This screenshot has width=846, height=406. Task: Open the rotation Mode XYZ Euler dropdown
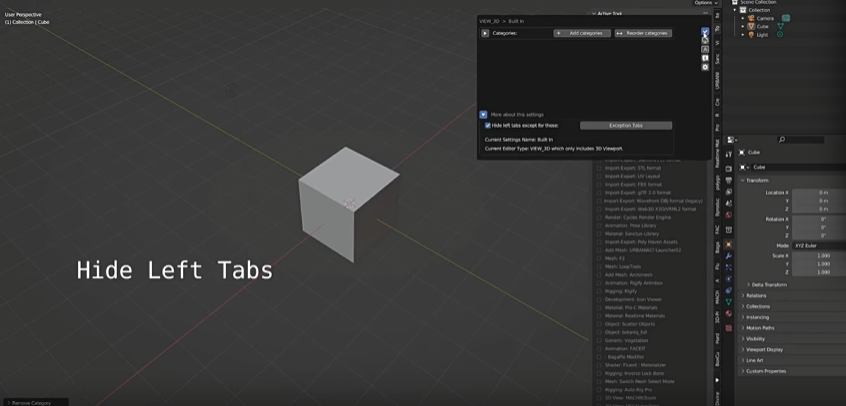[x=818, y=245]
